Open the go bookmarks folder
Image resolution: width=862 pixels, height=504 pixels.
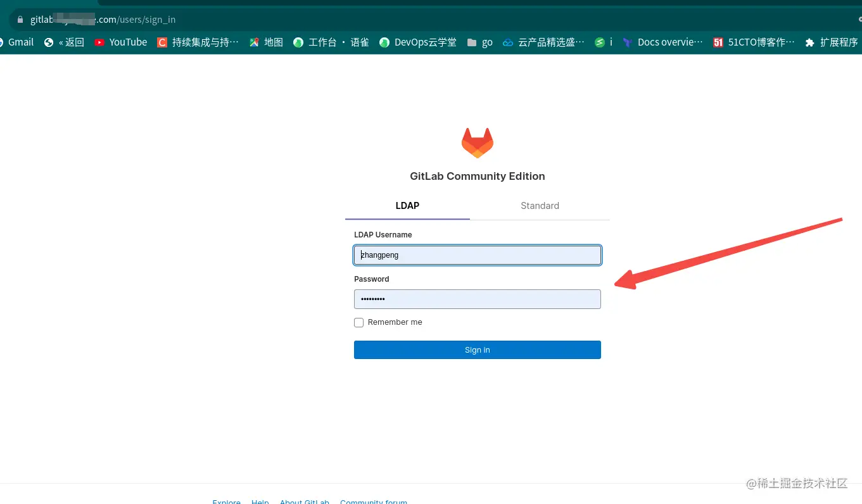pyautogui.click(x=479, y=42)
